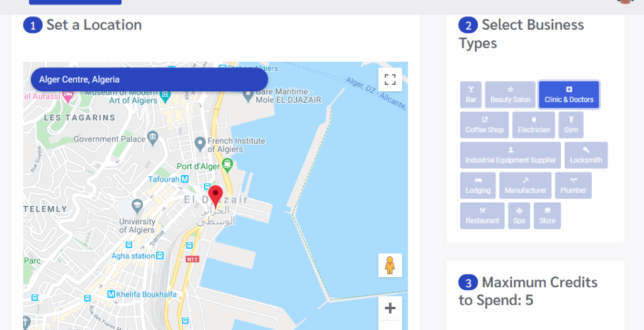Click the French Institute of Algiers pin

(200, 144)
